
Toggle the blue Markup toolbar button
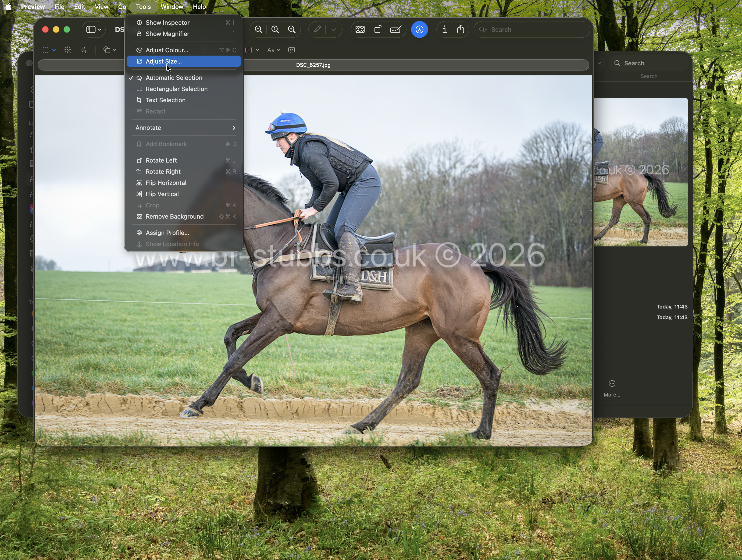click(420, 29)
